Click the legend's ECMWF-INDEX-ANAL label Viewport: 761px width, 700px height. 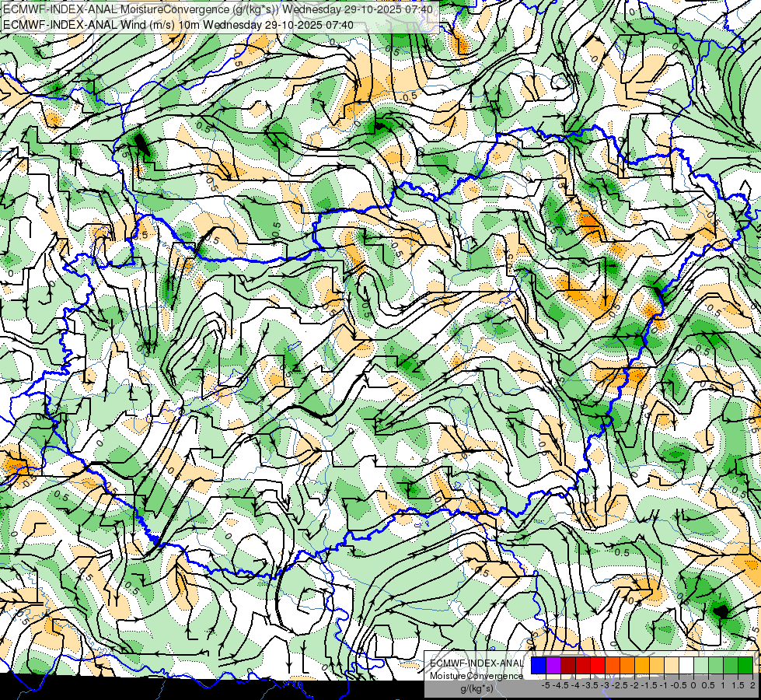(x=476, y=663)
